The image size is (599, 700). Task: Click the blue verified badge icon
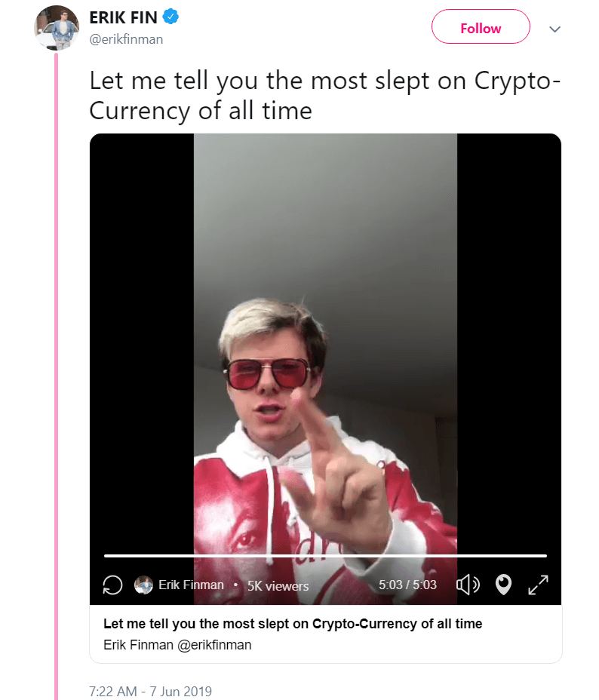(x=170, y=17)
